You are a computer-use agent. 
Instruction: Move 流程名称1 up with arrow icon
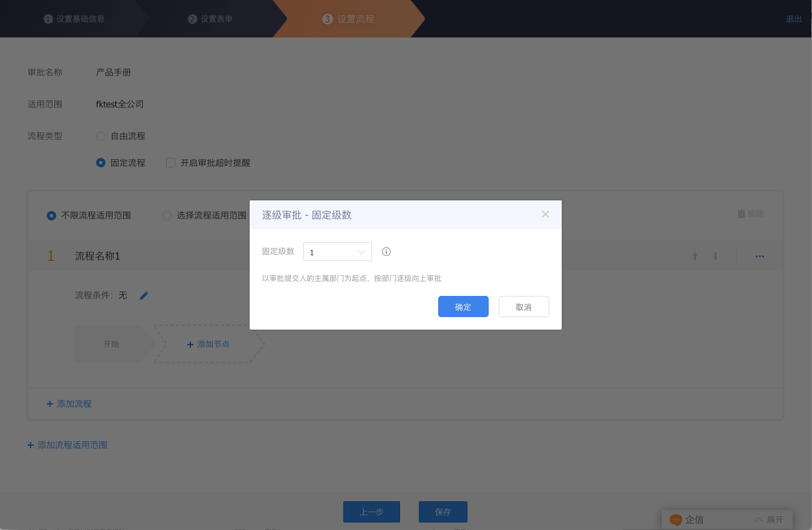695,256
